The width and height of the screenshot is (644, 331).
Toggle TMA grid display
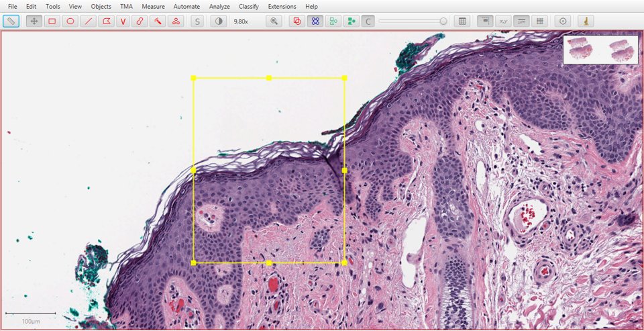click(315, 21)
